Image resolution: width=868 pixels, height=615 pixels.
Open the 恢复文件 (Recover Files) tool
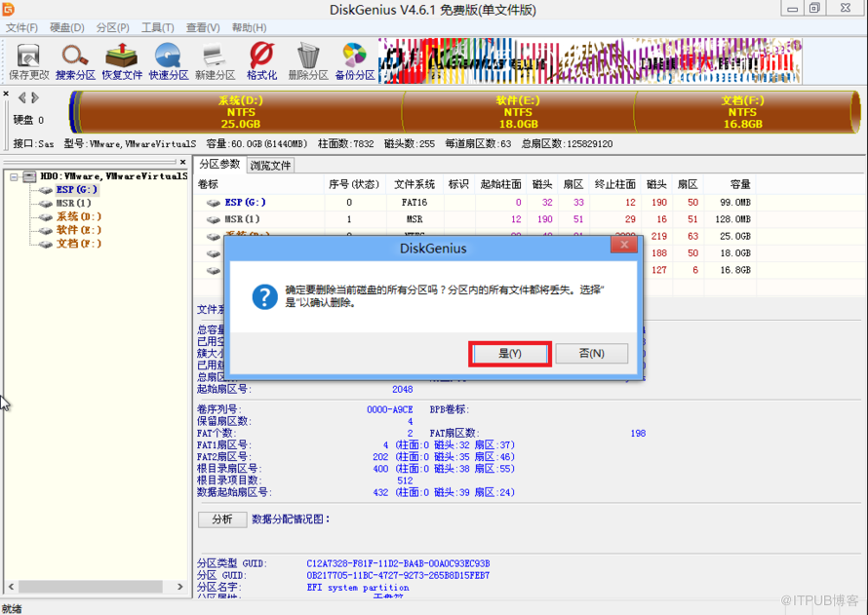pos(122,60)
